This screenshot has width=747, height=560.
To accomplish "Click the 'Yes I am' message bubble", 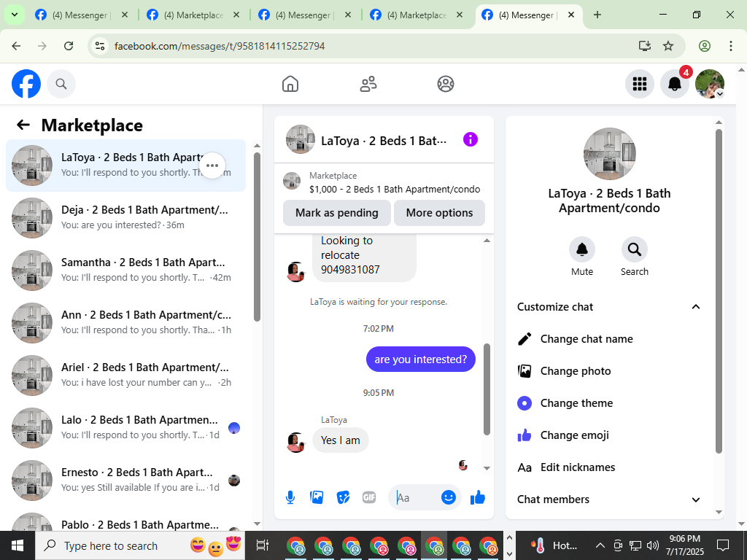I will 340,440.
